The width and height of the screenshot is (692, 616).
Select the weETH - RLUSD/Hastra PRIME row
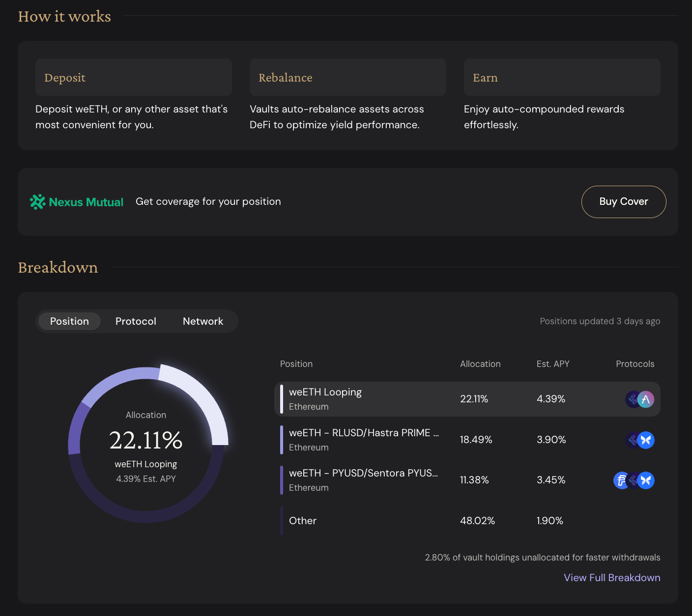467,440
